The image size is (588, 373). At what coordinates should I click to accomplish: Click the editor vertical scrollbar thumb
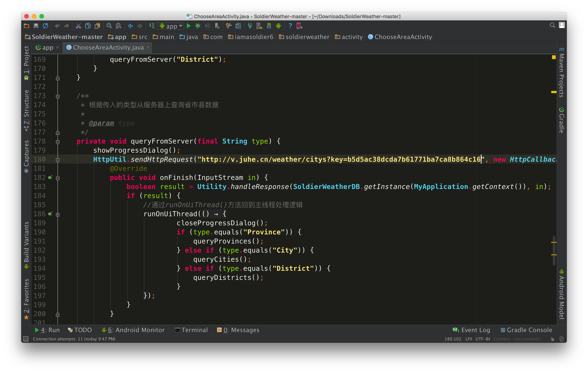pyautogui.click(x=554, y=250)
